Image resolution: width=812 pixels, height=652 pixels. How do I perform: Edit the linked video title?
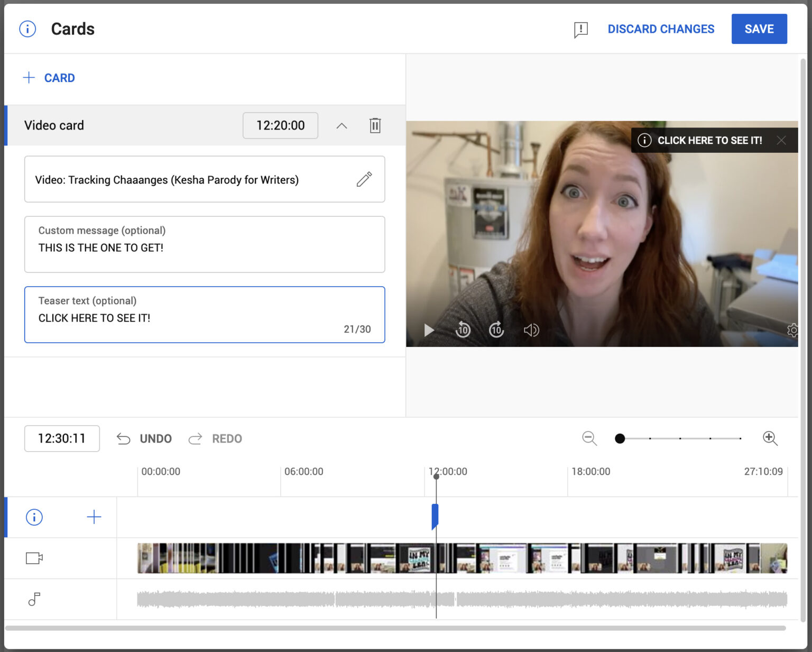pyautogui.click(x=364, y=180)
